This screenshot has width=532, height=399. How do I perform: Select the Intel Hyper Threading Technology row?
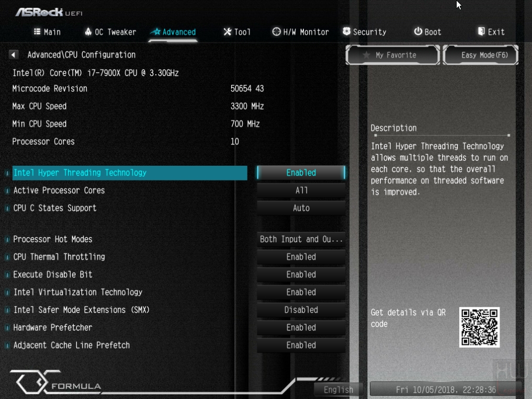(130, 173)
